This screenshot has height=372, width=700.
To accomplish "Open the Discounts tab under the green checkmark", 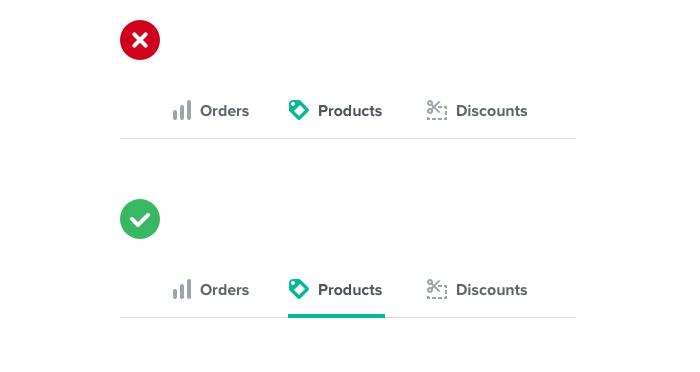I will (477, 289).
